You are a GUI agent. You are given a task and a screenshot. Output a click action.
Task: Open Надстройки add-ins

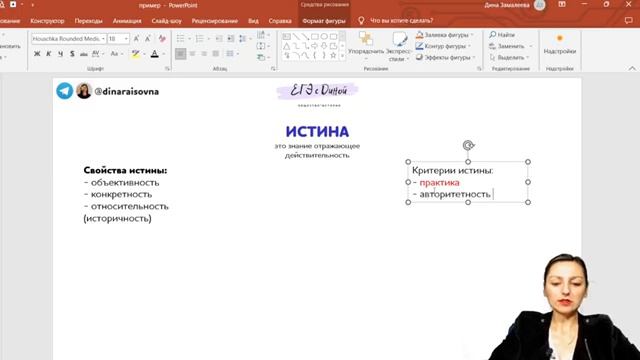point(560,45)
